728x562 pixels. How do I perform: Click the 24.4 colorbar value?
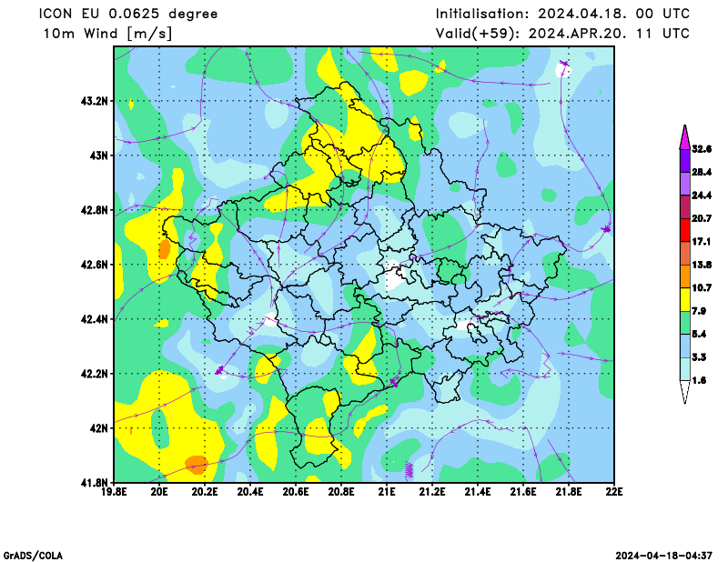click(x=702, y=196)
